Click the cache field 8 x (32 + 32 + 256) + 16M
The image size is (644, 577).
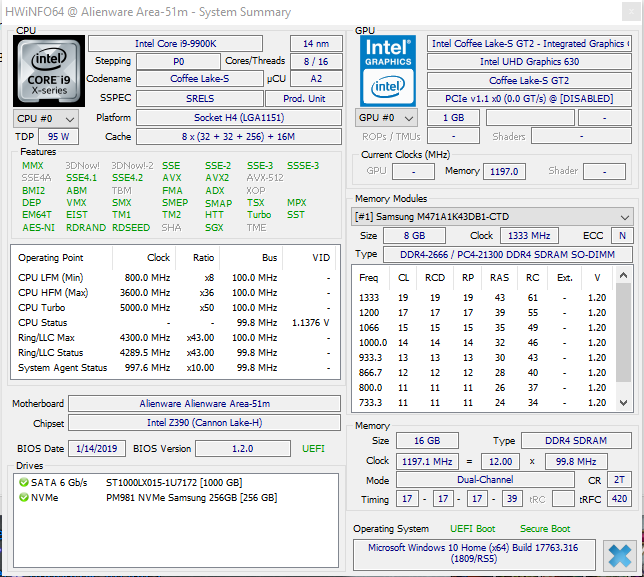239,136
